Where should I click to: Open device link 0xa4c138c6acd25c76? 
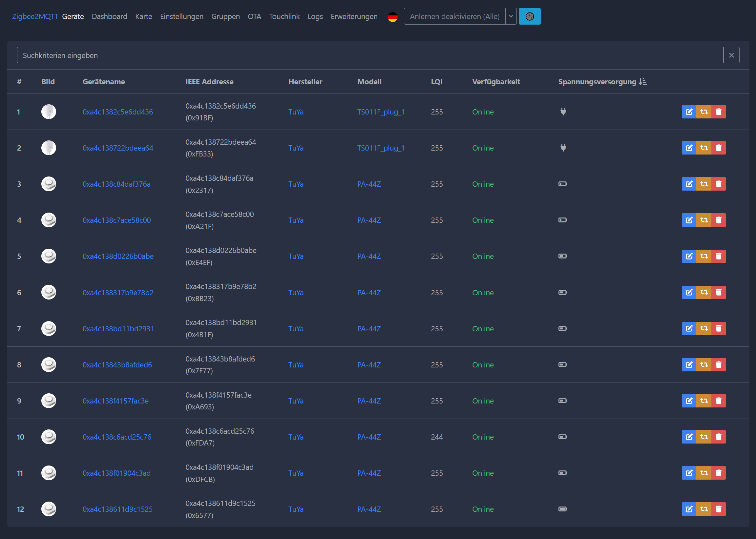pos(117,437)
